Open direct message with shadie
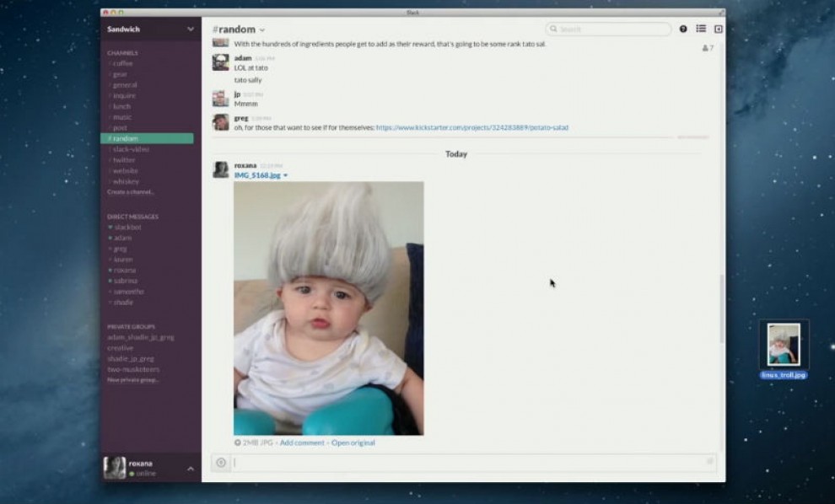835x504 pixels. click(123, 303)
